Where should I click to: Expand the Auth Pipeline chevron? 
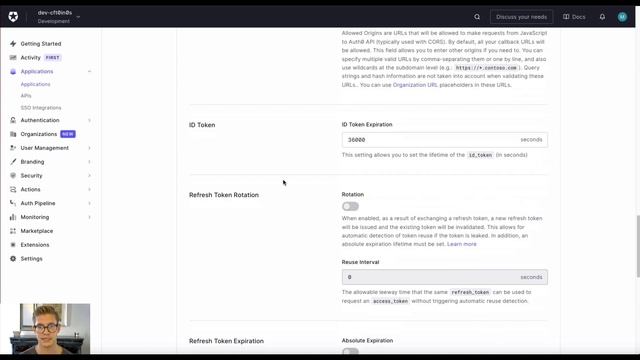point(89,203)
